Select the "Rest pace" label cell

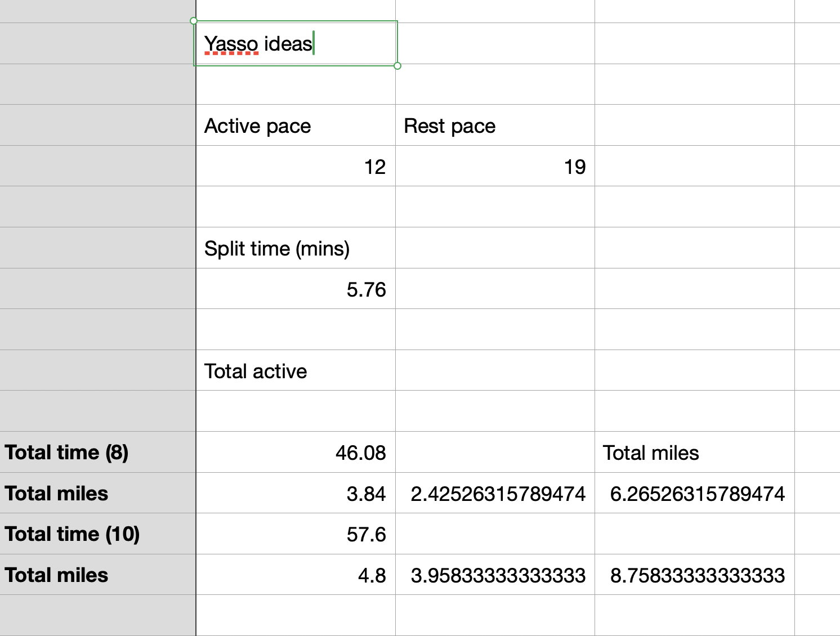[495, 126]
